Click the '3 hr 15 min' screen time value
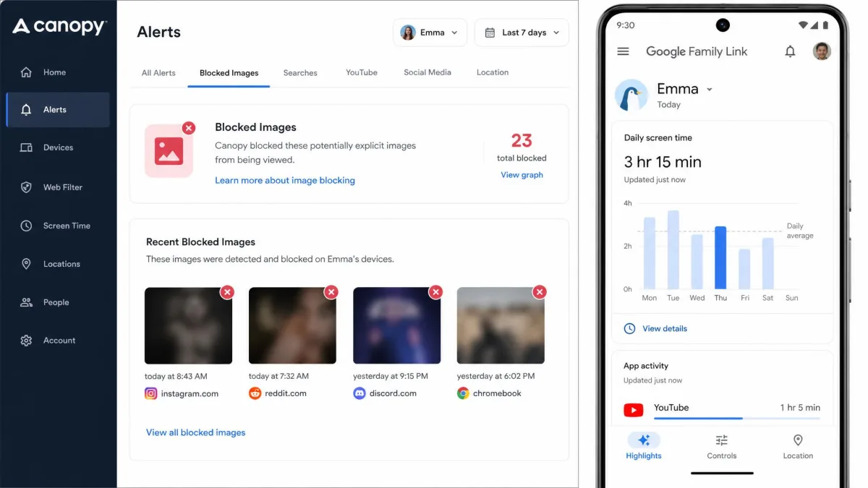868x488 pixels. [663, 162]
